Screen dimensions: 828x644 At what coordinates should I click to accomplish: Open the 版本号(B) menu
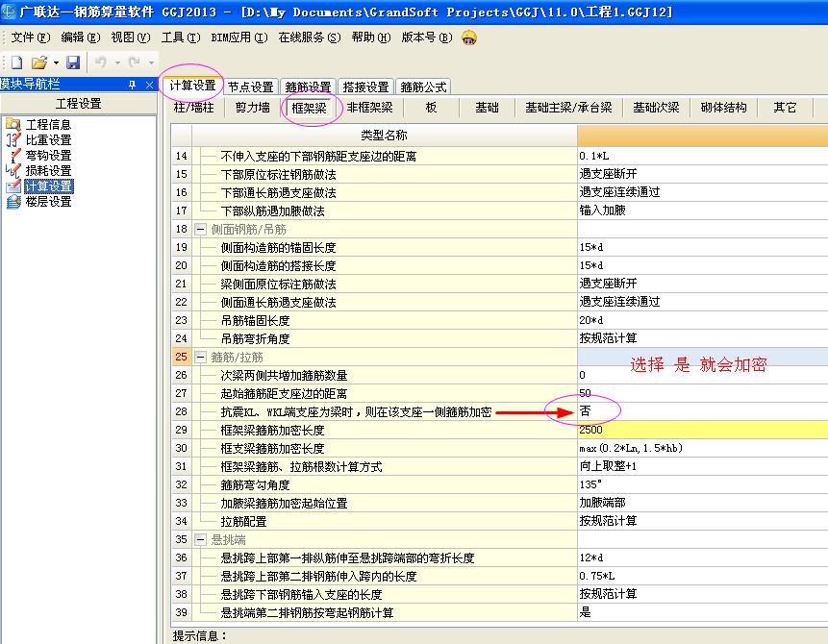(427, 37)
